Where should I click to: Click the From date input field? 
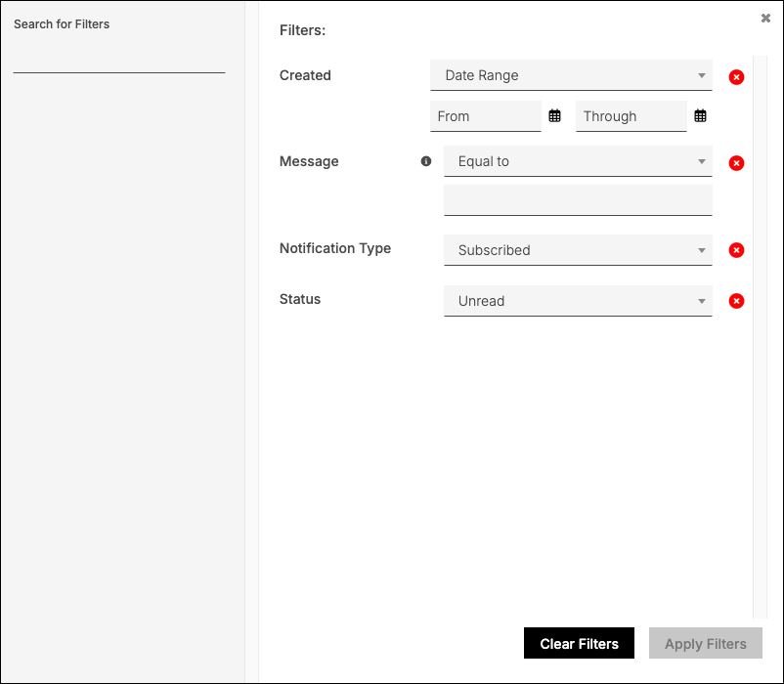486,116
